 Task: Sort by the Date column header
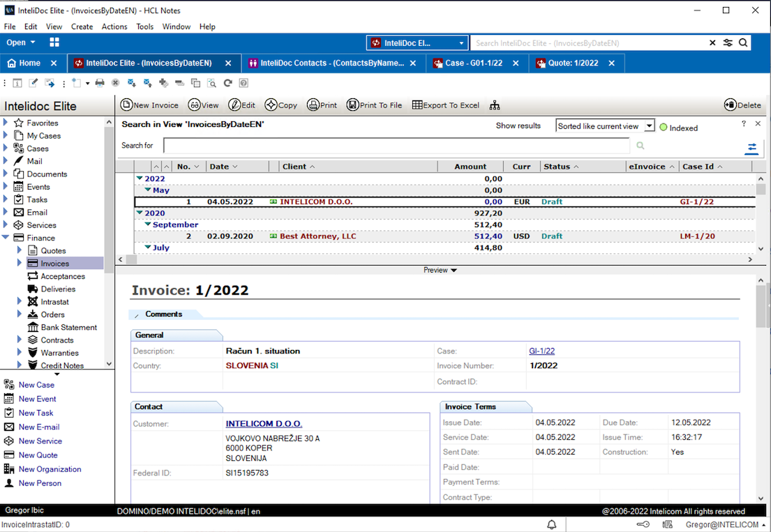223,167
